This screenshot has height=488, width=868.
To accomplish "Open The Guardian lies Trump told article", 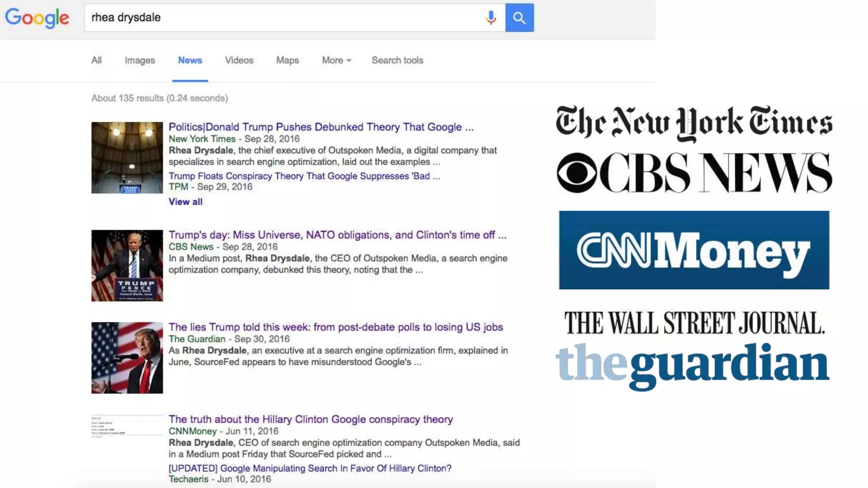I will pos(336,327).
